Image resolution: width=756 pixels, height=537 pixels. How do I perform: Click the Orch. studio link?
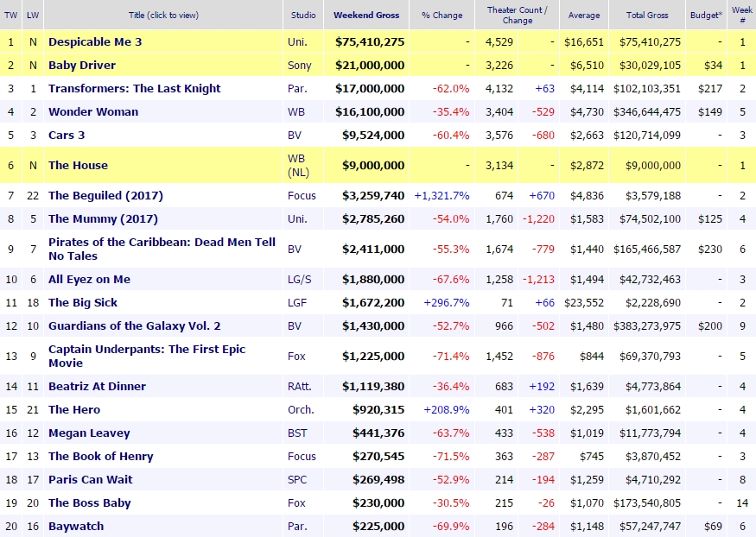click(301, 409)
